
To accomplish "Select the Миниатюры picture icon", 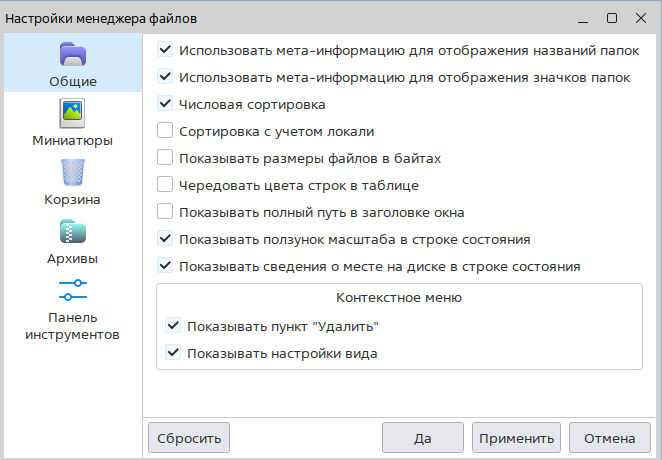I will pyautogui.click(x=73, y=112).
